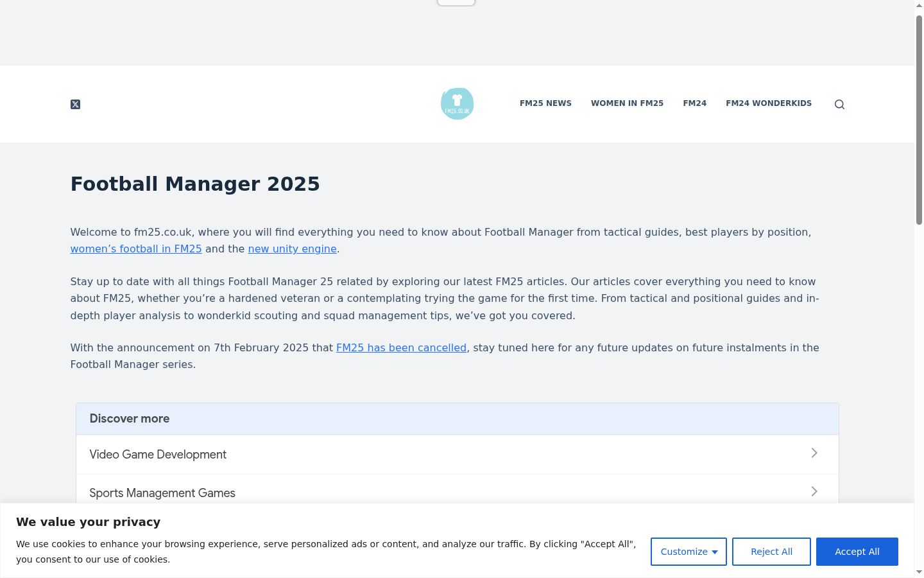Open Women in FM25 menu item
The width and height of the screenshot is (924, 578).
pyautogui.click(x=627, y=103)
